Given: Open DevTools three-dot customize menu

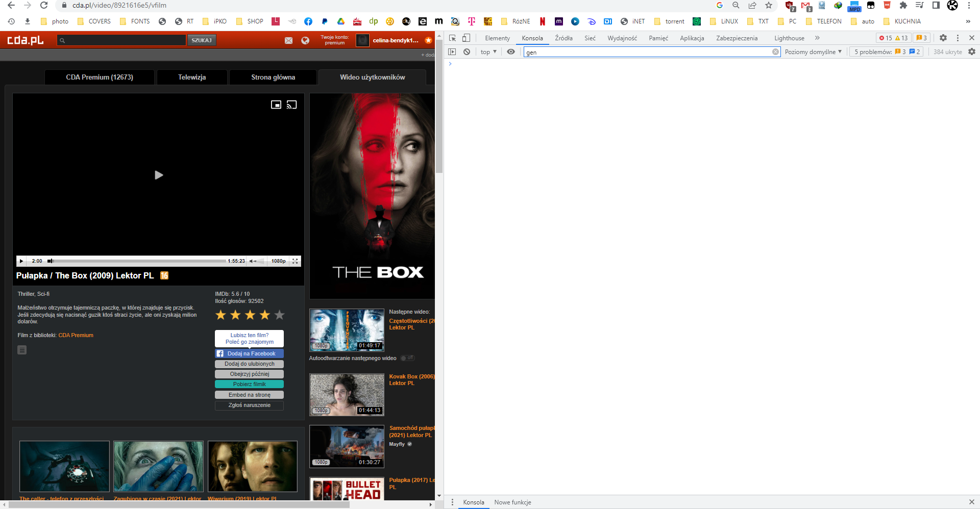Looking at the screenshot, I should click(x=958, y=38).
